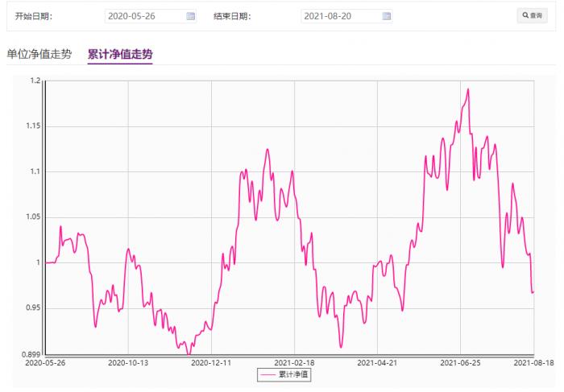The height and width of the screenshot is (392, 564).
Task: Click the 结束日期 label
Action: (232, 16)
